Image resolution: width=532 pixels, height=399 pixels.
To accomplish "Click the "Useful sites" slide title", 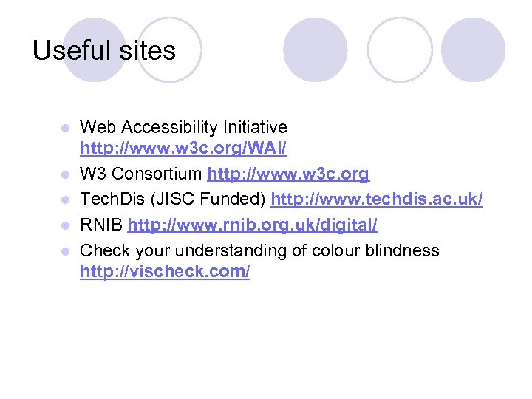I will (104, 50).
